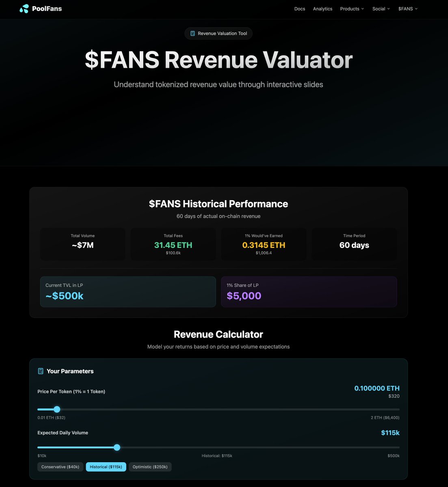448x487 pixels.
Task: Click the Price Per Token slider handle
Action: pos(57,409)
